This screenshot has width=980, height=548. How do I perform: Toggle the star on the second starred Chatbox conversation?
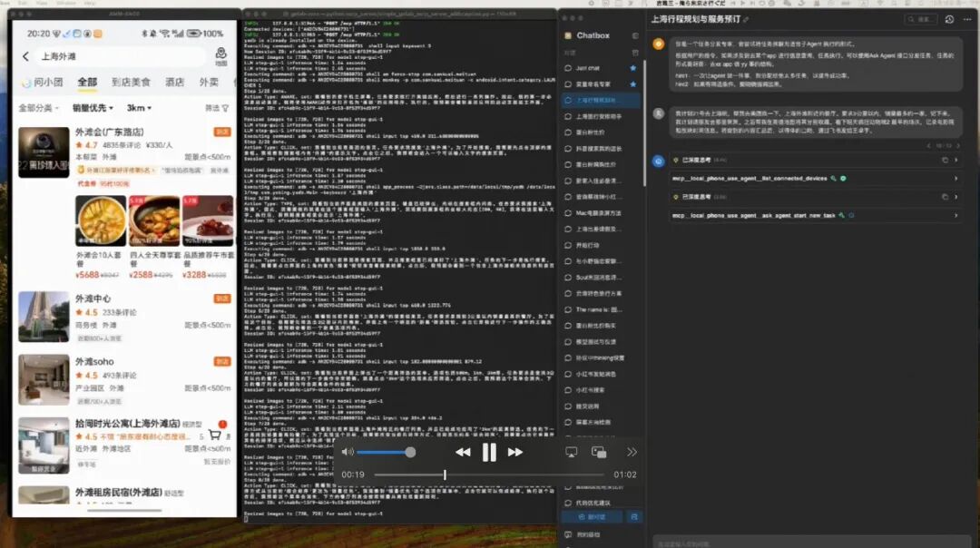[x=633, y=83]
